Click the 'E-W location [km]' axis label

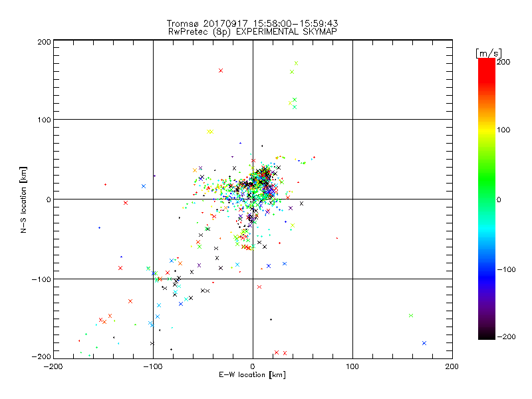[x=252, y=375]
